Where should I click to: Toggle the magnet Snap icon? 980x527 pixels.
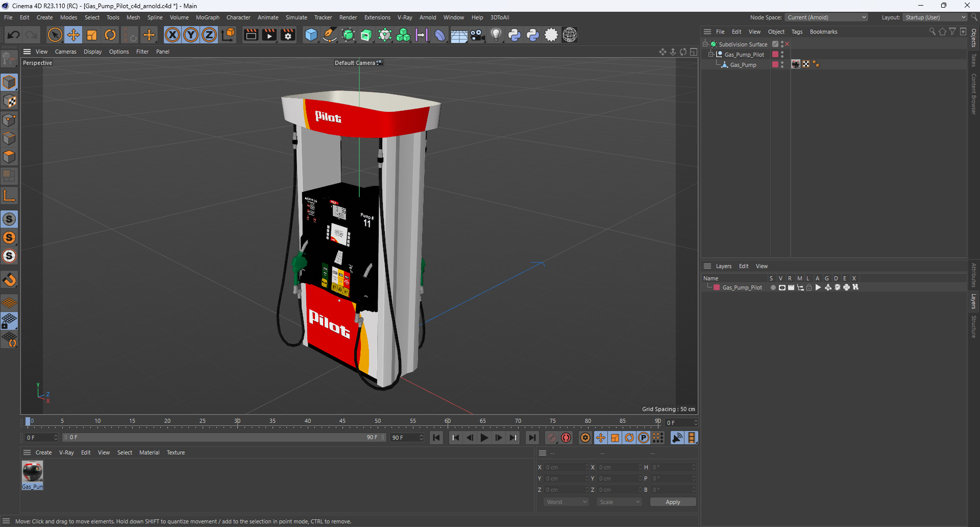click(x=9, y=280)
